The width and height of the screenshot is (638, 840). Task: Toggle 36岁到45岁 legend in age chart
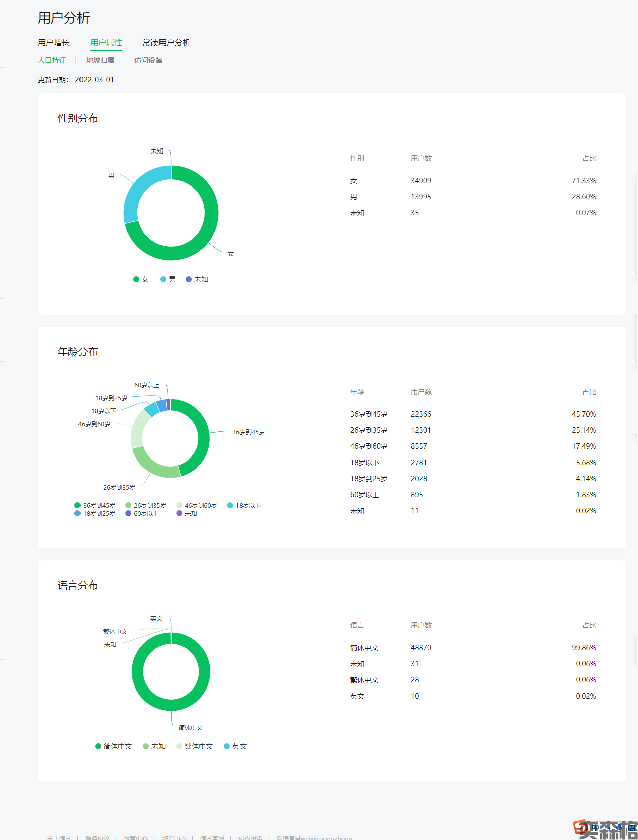[95, 505]
